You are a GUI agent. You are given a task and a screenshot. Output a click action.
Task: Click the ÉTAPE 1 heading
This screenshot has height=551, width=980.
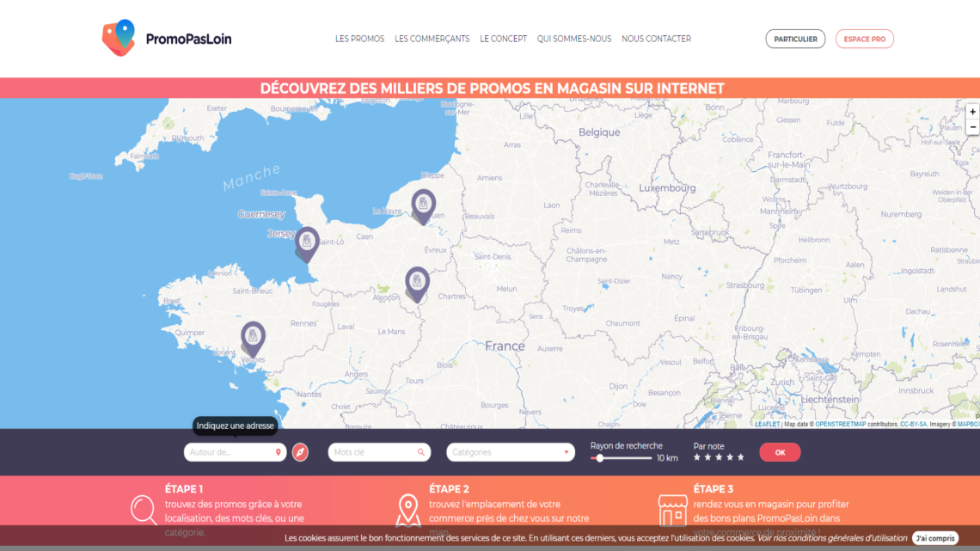click(184, 489)
